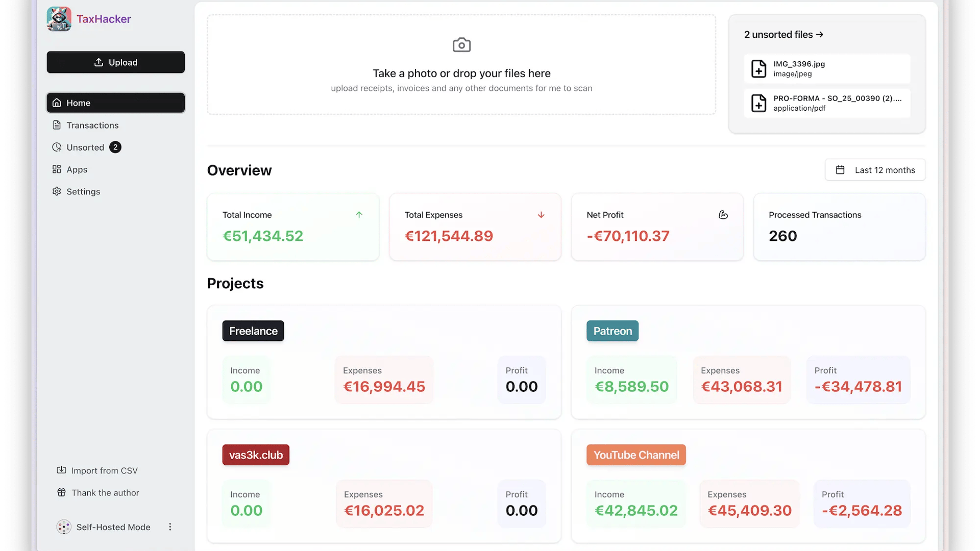This screenshot has width=980, height=551.
Task: Click the TaxHacker logo icon
Action: tap(59, 19)
